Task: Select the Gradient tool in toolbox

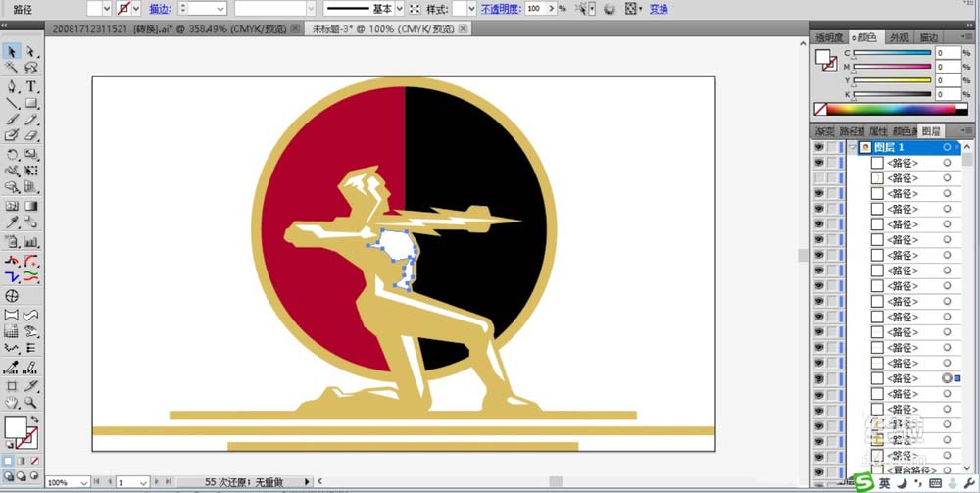Action: pos(31,206)
